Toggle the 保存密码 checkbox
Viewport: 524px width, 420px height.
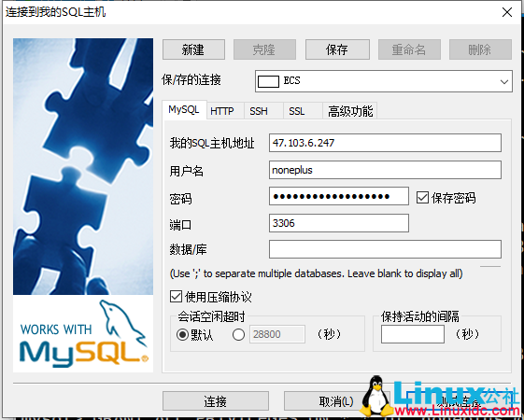(422, 197)
